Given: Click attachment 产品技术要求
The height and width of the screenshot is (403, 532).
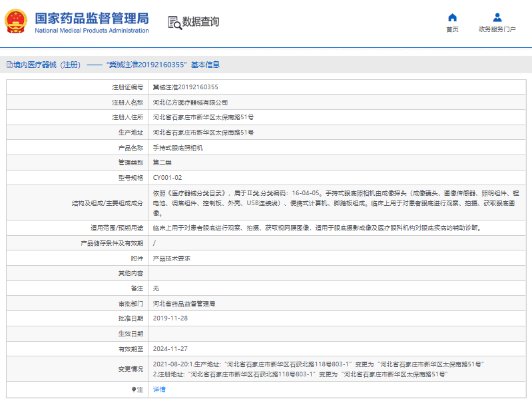Looking at the screenshot, I should tap(172, 258).
